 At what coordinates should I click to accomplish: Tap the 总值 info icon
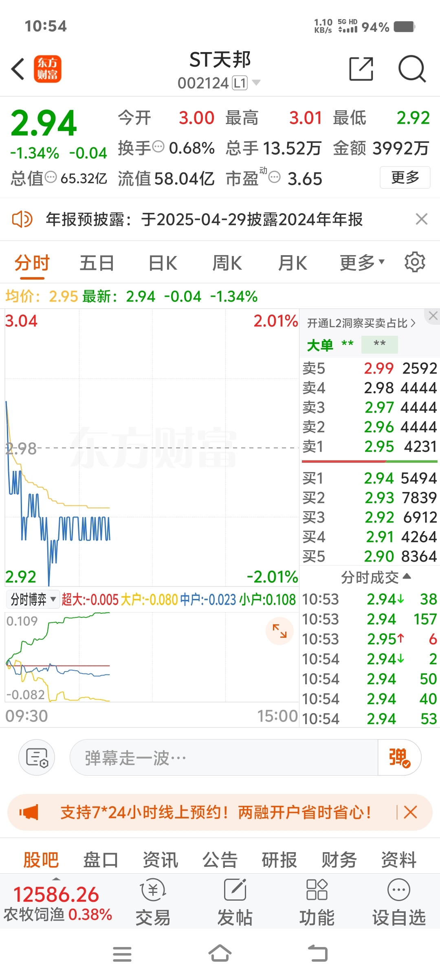coord(51,177)
